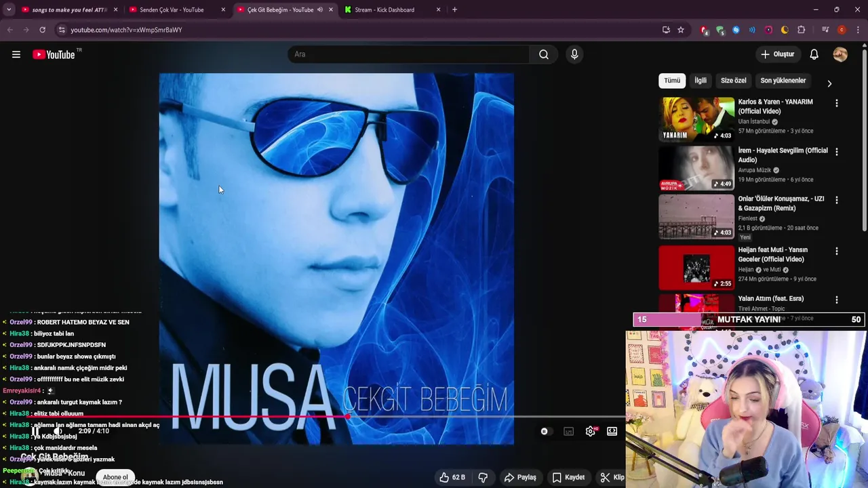Viewport: 868px width, 488px height.
Task: Focus the Ara search field
Action: pos(409,54)
